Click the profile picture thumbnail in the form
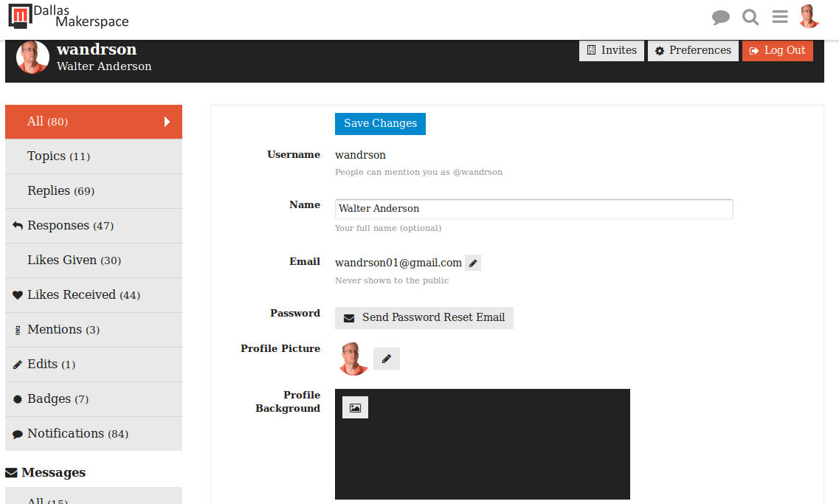 tap(353, 359)
